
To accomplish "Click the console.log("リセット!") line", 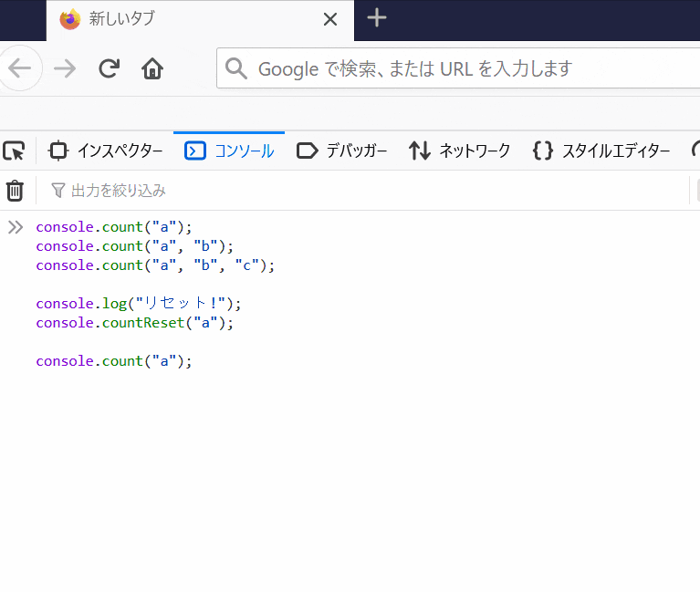I will (x=139, y=304).
